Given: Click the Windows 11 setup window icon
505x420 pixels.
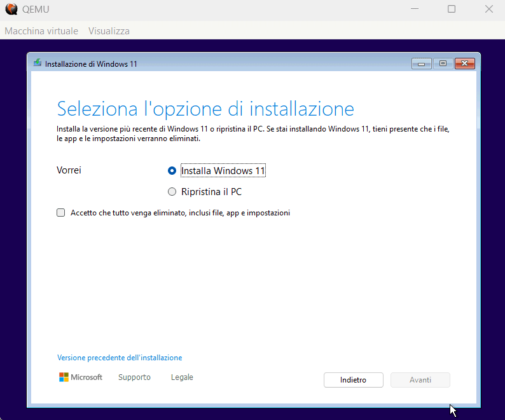Looking at the screenshot, I should point(38,63).
